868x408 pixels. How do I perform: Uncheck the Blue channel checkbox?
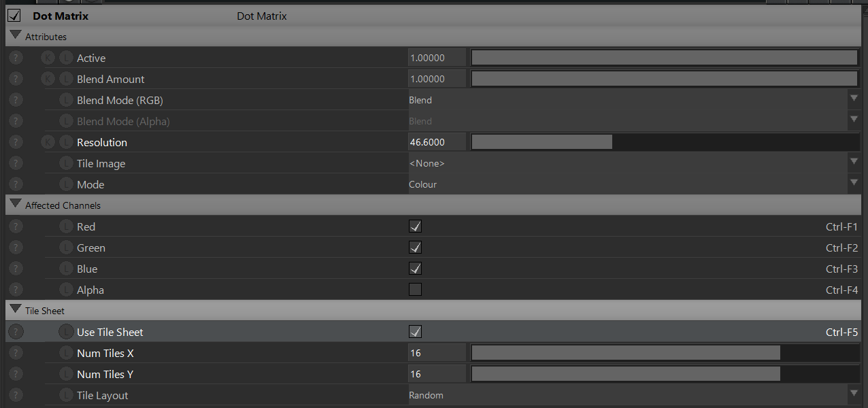point(415,269)
